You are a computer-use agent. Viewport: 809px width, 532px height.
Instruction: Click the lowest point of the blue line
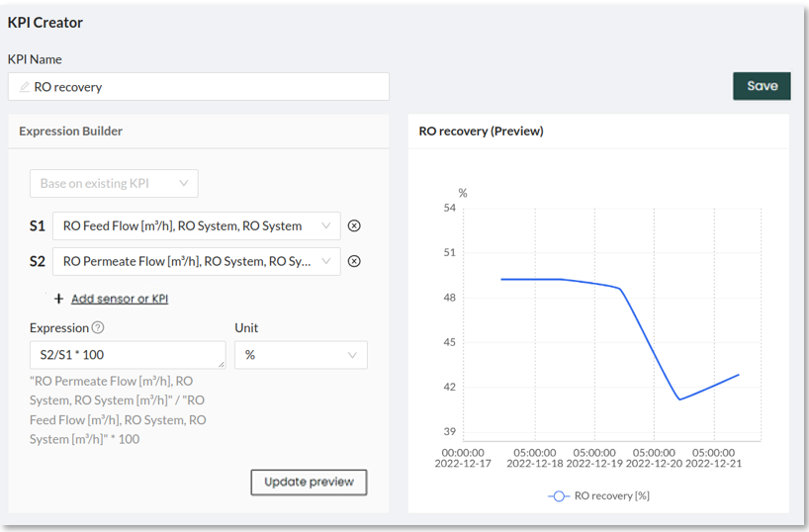click(x=679, y=399)
